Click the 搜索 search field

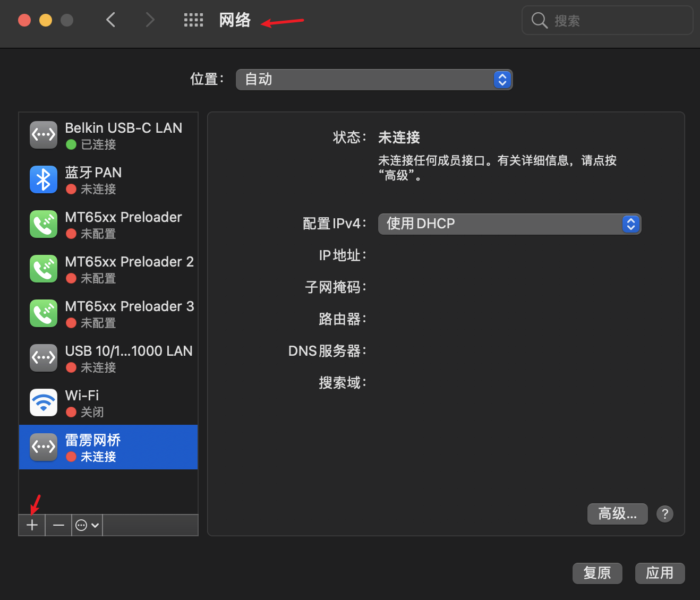(607, 20)
